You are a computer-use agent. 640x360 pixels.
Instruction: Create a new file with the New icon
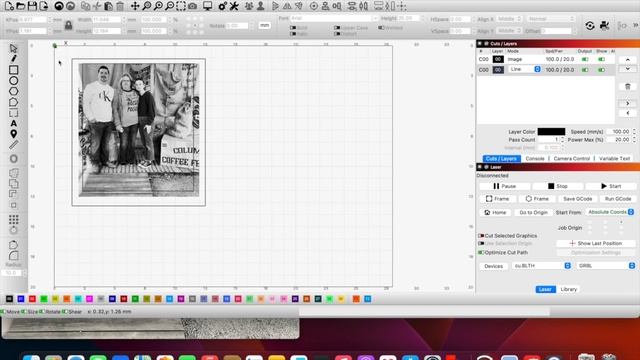pyautogui.click(x=9, y=6)
